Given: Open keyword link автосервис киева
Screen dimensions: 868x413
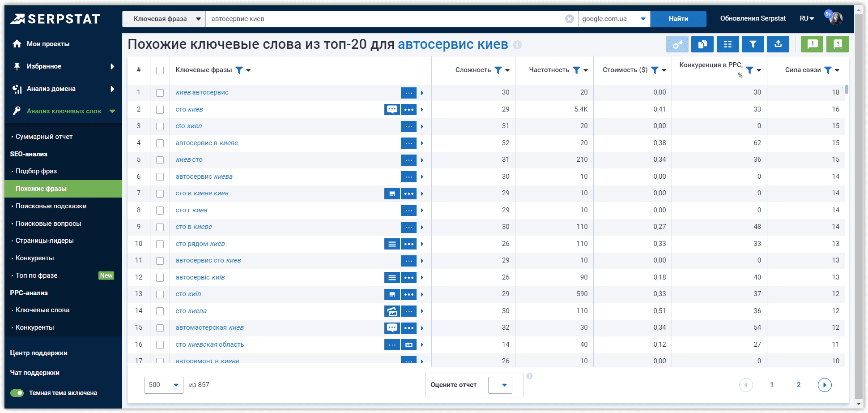Looking at the screenshot, I should pos(204,176).
